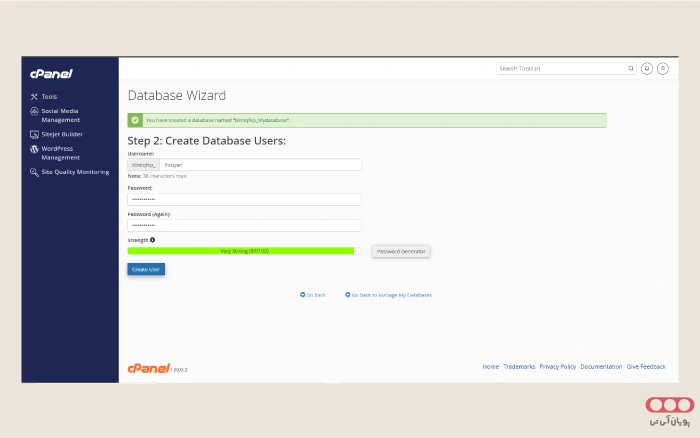Open Social Media Management menu item
This screenshot has height=438, width=700.
pyautogui.click(x=60, y=115)
